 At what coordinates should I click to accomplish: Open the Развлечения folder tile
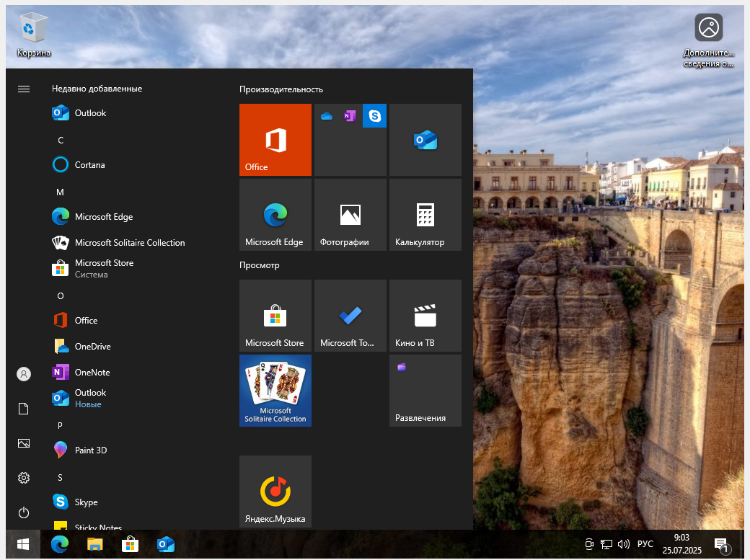425,390
